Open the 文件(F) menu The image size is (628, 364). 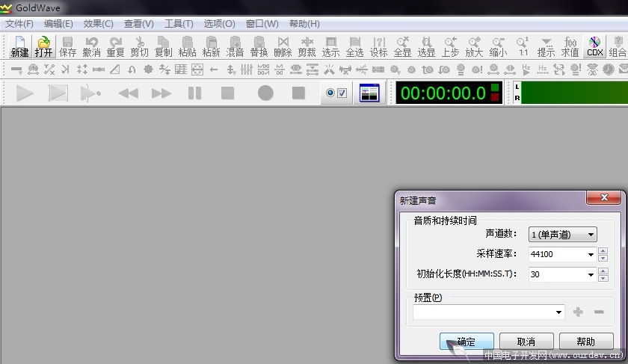[x=19, y=24]
